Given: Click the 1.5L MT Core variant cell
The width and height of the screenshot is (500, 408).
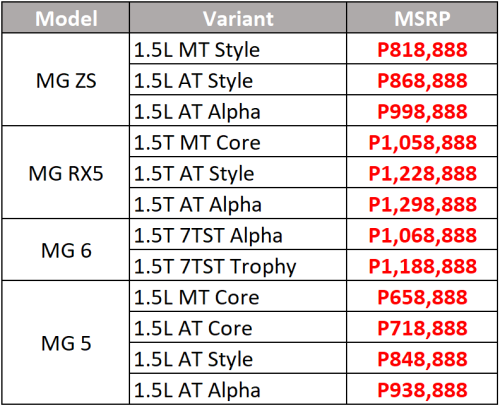Looking at the screenshot, I should click(238, 296).
